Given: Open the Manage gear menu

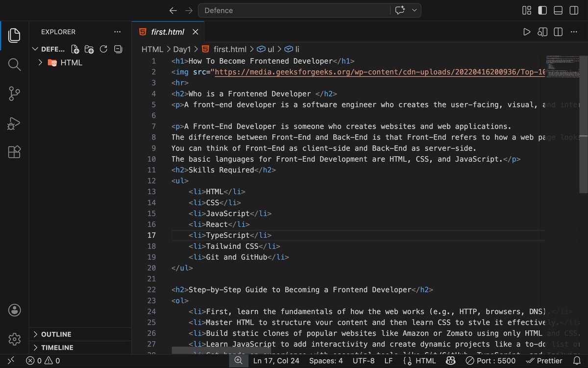Looking at the screenshot, I should tap(15, 339).
